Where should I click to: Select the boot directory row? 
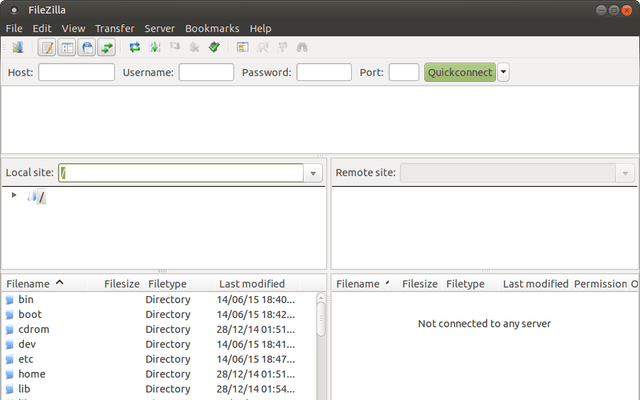click(x=159, y=315)
